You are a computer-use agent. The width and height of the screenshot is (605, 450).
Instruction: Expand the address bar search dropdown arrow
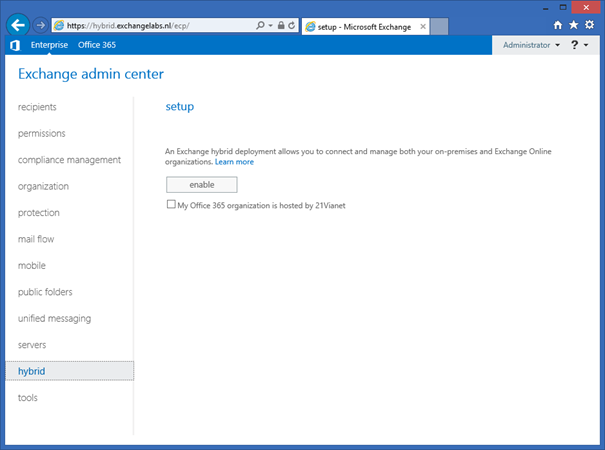[269, 24]
